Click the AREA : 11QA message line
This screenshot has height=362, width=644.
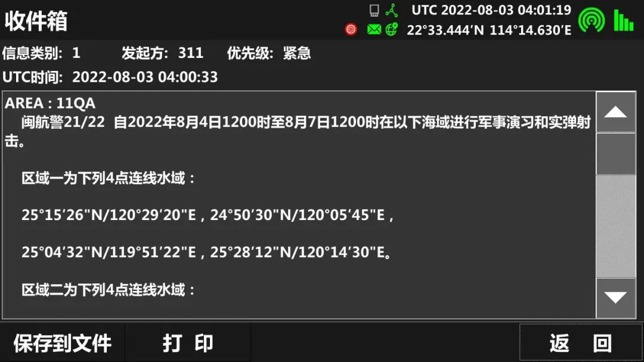[x=50, y=103]
